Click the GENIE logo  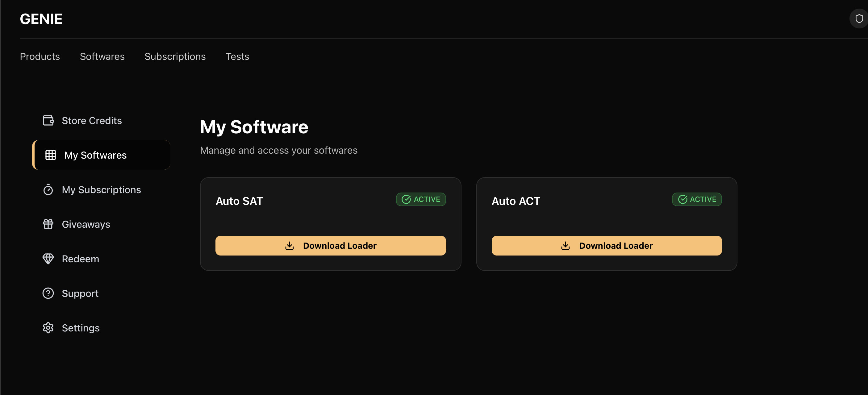click(41, 19)
